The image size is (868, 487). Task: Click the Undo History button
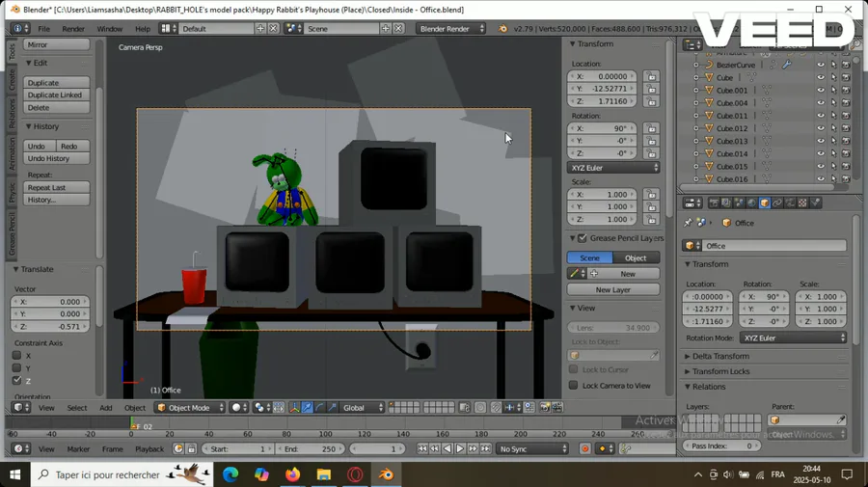[57, 158]
